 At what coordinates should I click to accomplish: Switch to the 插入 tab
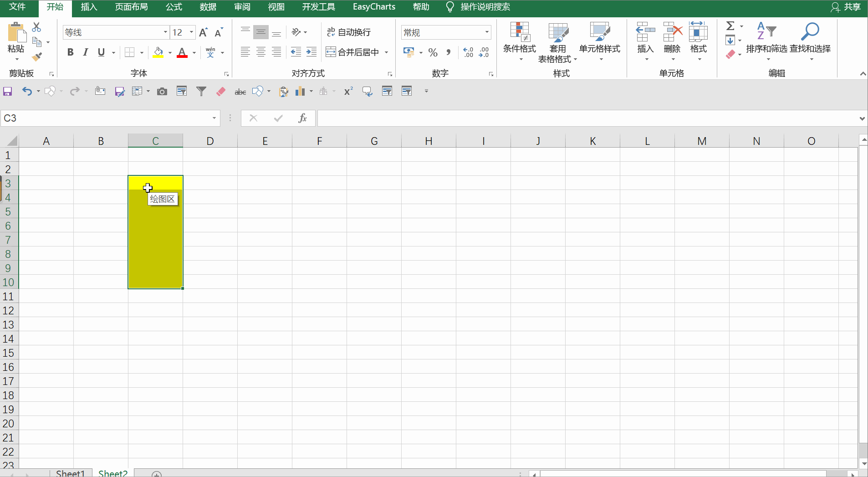pyautogui.click(x=89, y=7)
